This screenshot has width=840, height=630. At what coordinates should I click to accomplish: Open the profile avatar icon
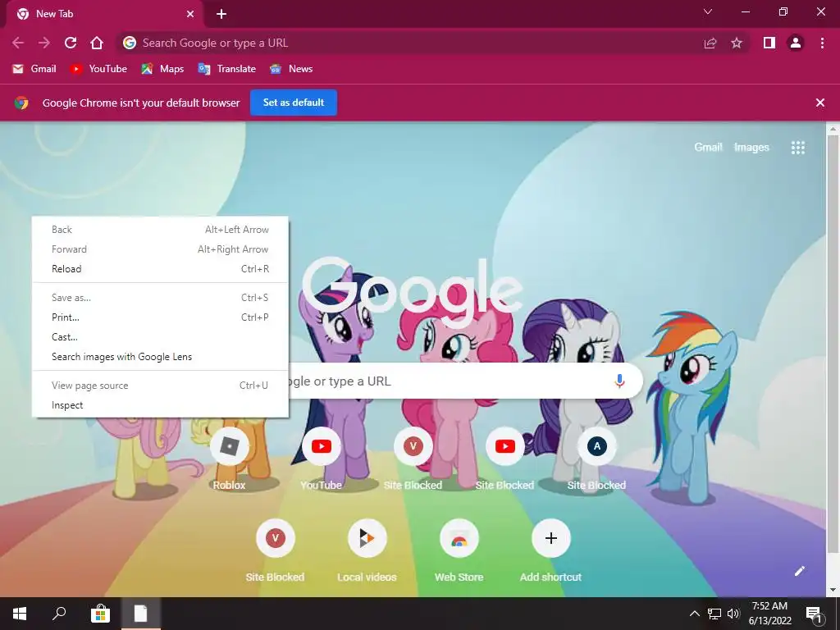tap(796, 43)
